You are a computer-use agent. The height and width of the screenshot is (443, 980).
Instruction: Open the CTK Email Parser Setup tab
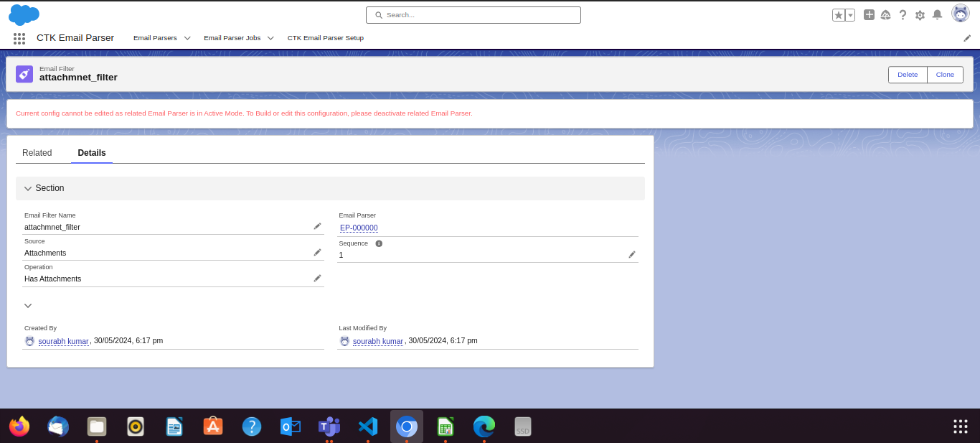pyautogui.click(x=326, y=38)
